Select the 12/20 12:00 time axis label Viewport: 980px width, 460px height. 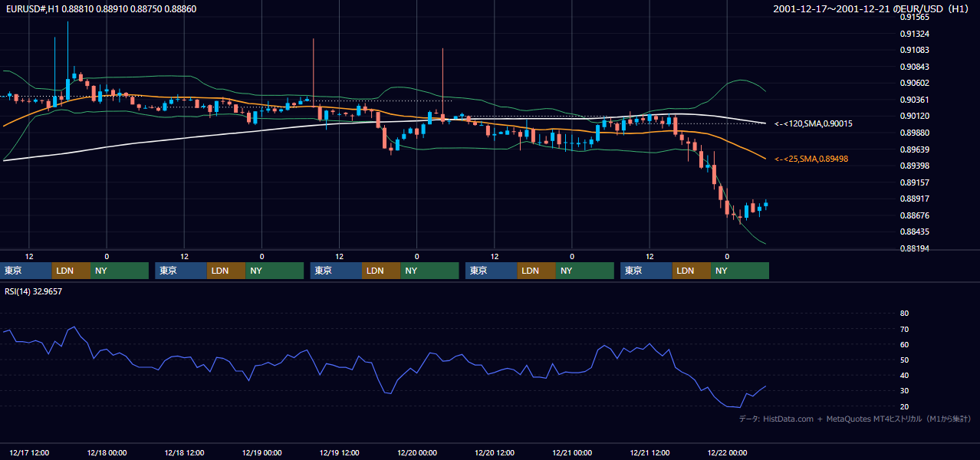tap(495, 453)
